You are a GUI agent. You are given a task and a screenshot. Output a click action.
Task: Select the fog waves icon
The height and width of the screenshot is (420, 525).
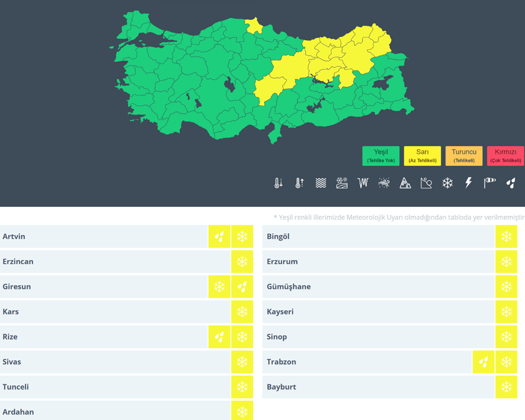coord(321,183)
